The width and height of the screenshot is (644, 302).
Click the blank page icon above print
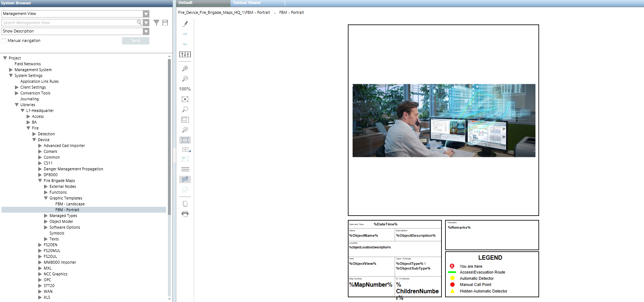[x=185, y=204]
